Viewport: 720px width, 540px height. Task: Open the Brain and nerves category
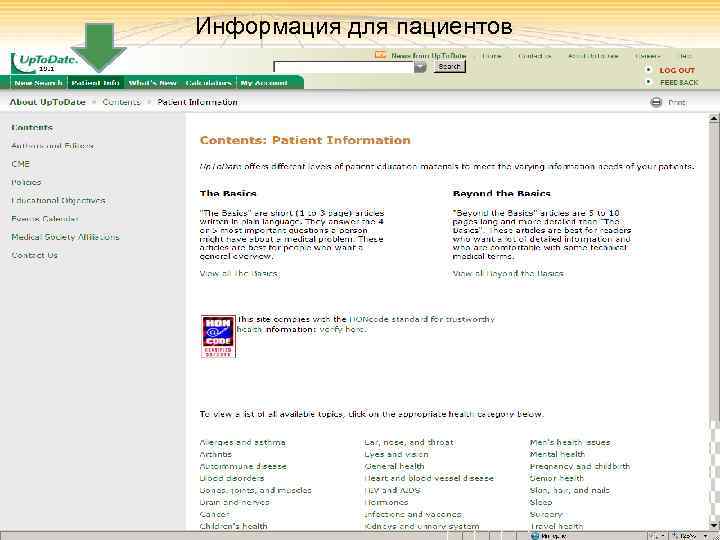[x=235, y=502]
